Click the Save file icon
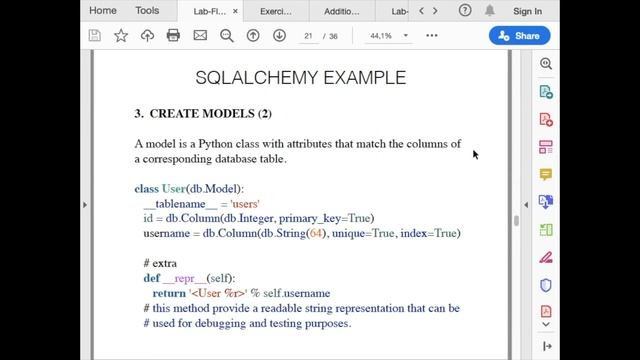The width and height of the screenshot is (640, 360). click(x=95, y=36)
